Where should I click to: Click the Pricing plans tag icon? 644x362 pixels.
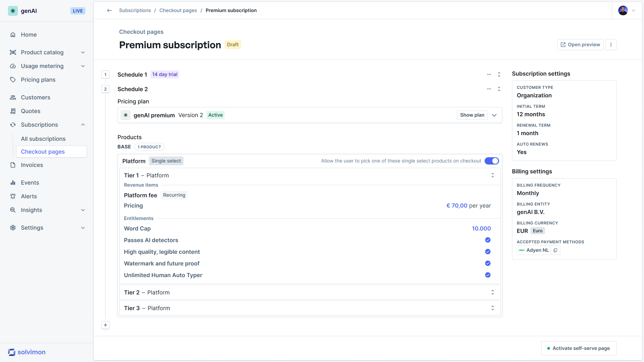tap(13, 80)
